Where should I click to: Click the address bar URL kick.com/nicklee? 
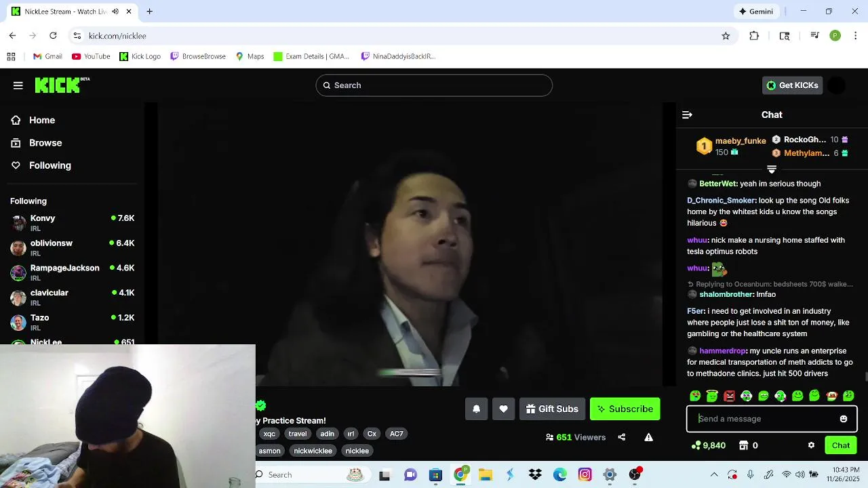tap(117, 36)
